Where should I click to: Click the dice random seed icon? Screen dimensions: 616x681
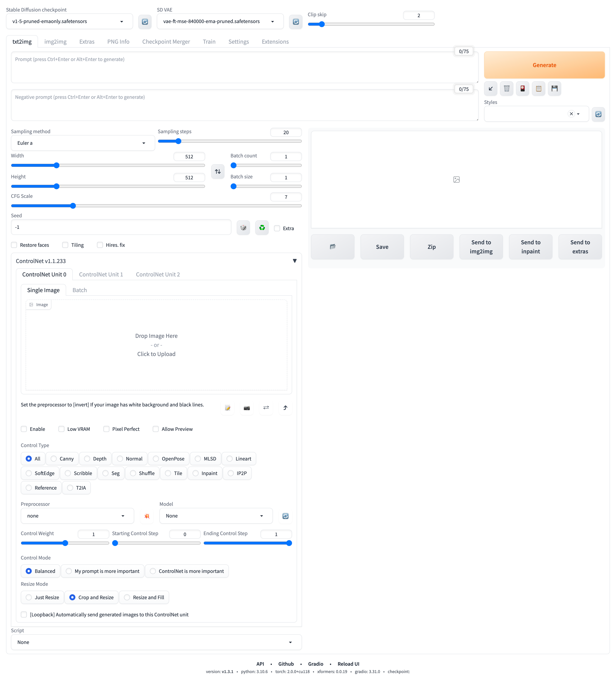click(x=243, y=228)
